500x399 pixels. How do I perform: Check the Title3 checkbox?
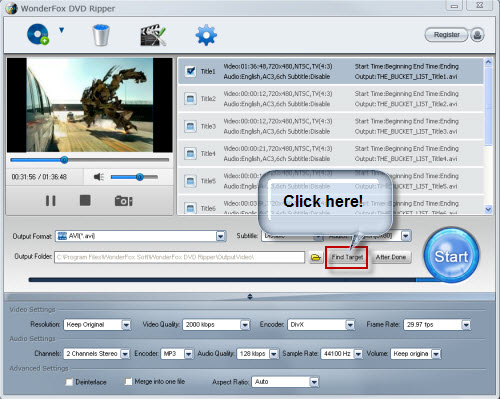(x=190, y=126)
